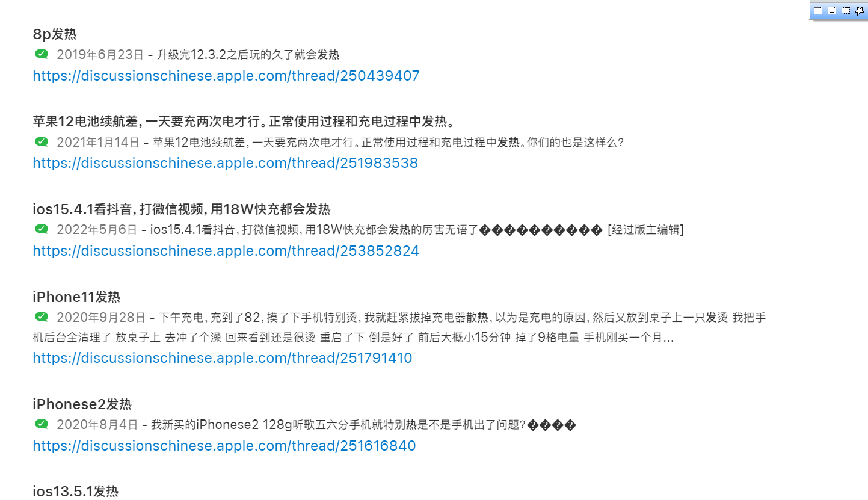Click the iPhone11发热 result title
Viewport: 868px width, 500px height.
(76, 297)
